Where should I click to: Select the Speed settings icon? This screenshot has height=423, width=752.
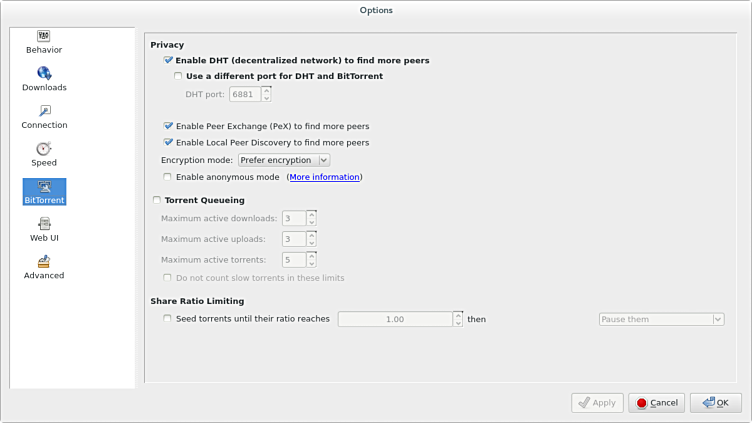point(44,149)
